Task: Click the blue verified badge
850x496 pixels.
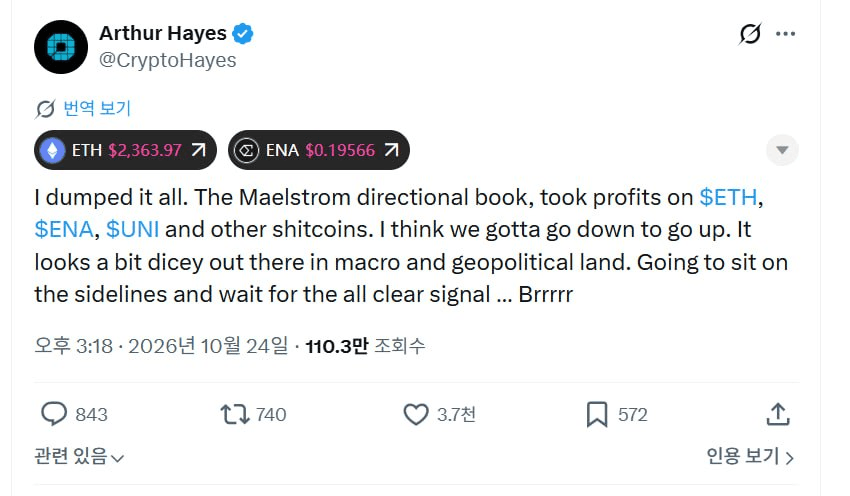Action: [x=242, y=34]
